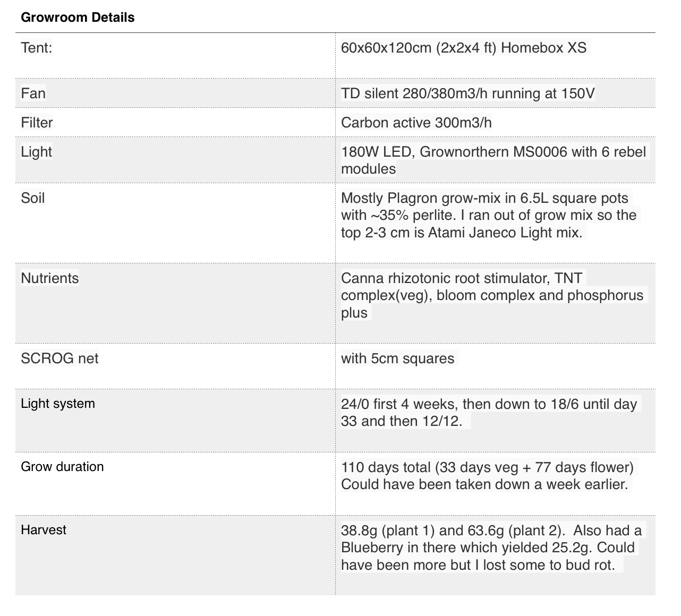Click the Homebox XS tent size cell
The height and width of the screenshot is (616, 681).
coord(463,48)
